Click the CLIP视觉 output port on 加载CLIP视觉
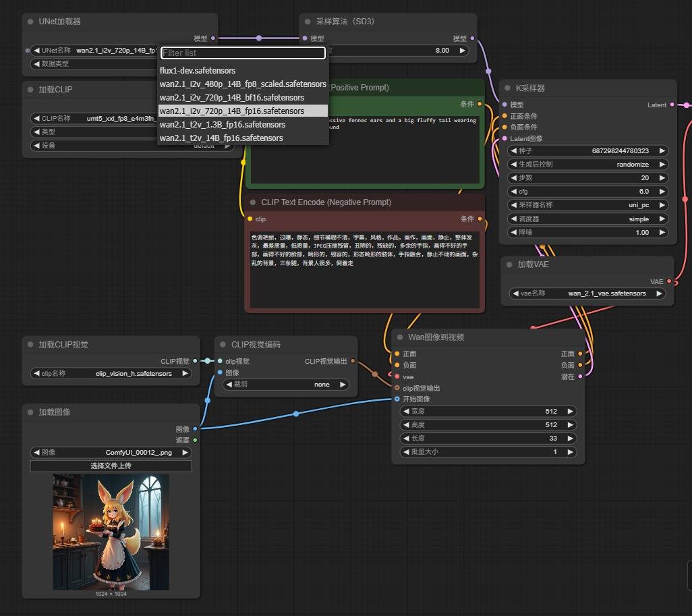Screen dimensions: 692x616 coord(195,361)
